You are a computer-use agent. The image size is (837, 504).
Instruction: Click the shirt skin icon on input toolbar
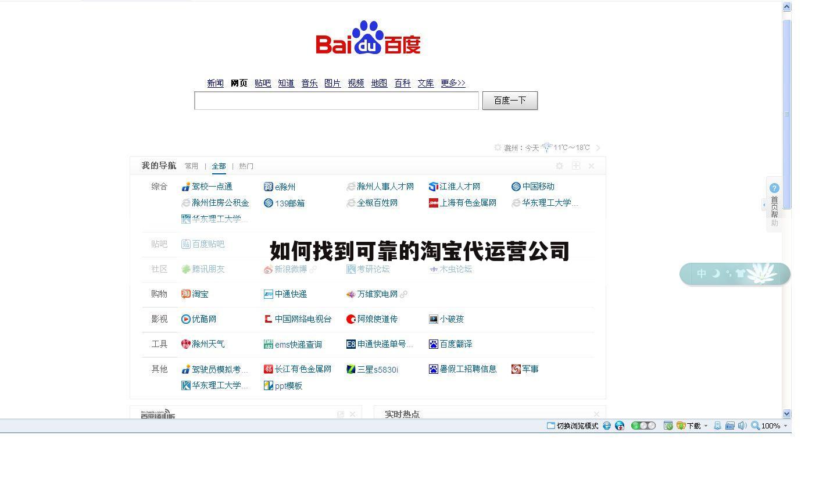(740, 273)
